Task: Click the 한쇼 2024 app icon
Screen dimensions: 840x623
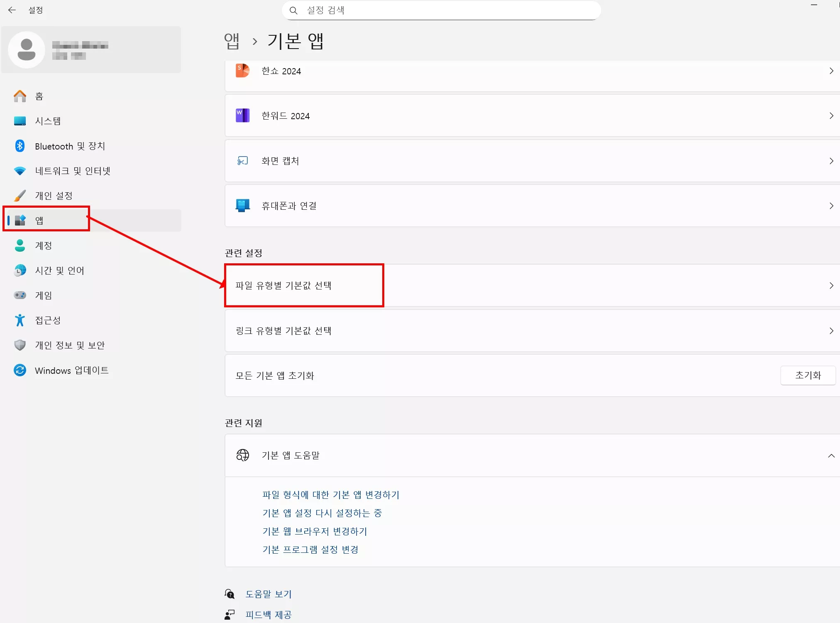Action: pyautogui.click(x=243, y=71)
